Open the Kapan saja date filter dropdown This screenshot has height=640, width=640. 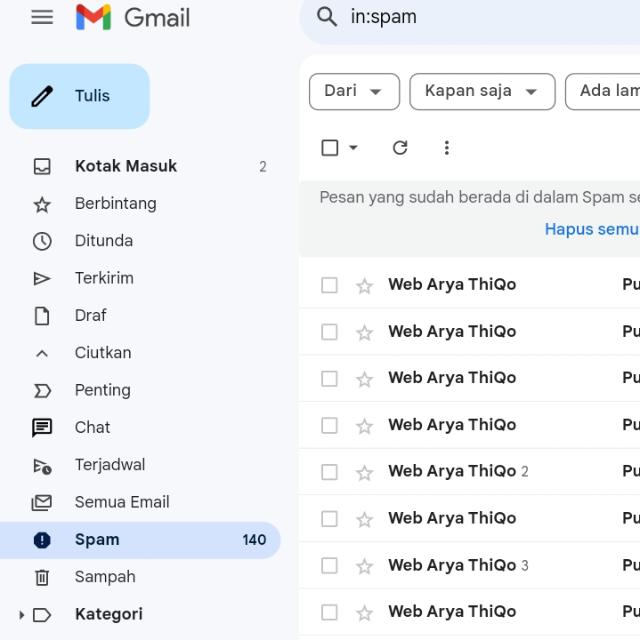click(481, 91)
